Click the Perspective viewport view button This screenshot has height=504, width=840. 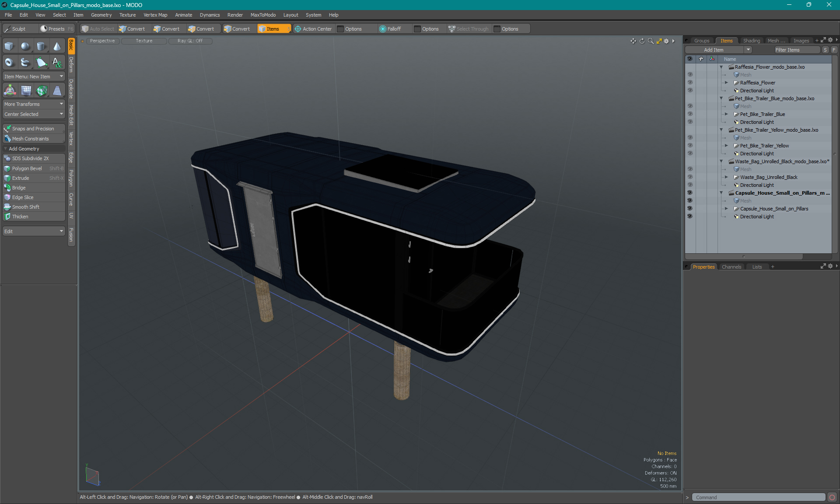pyautogui.click(x=102, y=41)
